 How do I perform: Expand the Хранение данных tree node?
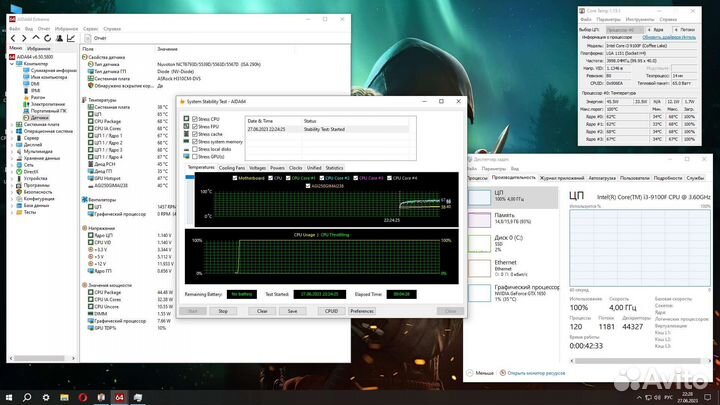click(x=12, y=158)
